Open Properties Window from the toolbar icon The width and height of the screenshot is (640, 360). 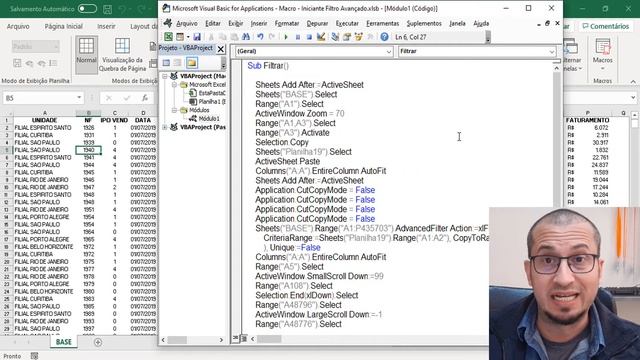[x=347, y=37]
